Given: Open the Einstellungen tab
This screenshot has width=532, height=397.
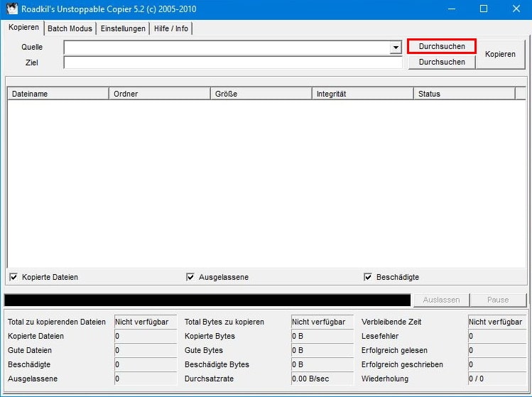Looking at the screenshot, I should pyautogui.click(x=123, y=28).
